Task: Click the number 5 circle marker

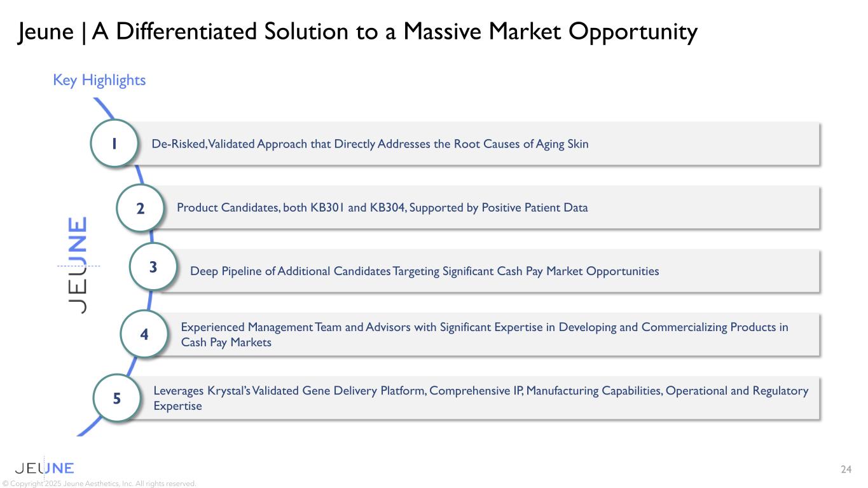Action: (x=117, y=398)
